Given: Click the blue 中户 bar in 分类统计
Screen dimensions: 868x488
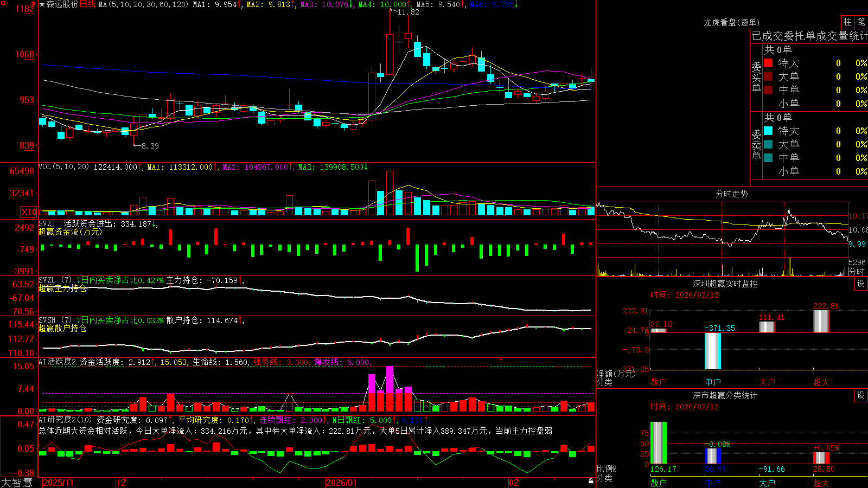Looking at the screenshot, I should pyautogui.click(x=713, y=456).
